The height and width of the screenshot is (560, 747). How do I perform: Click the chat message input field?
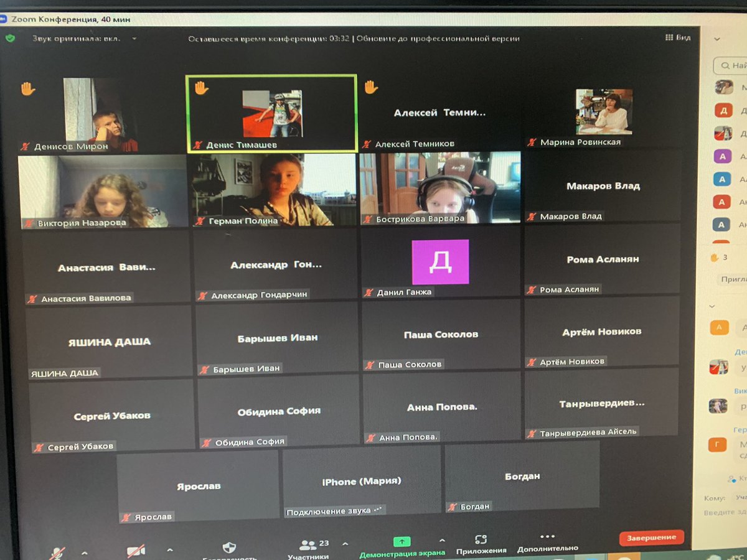click(x=725, y=512)
